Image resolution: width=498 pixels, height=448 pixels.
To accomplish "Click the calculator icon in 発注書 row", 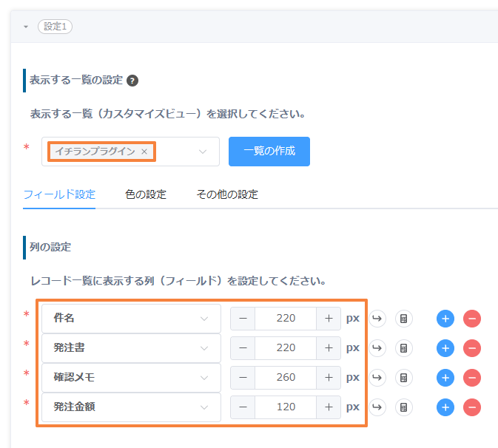I will (404, 348).
